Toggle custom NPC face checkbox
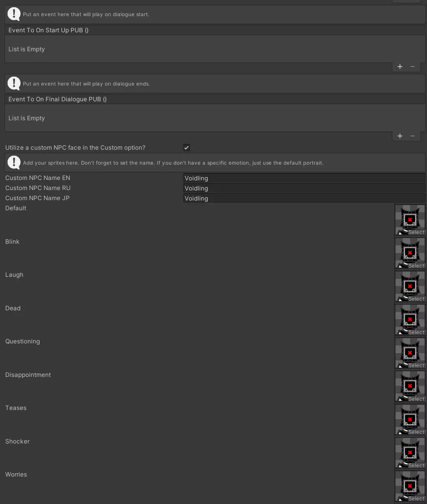 [186, 148]
